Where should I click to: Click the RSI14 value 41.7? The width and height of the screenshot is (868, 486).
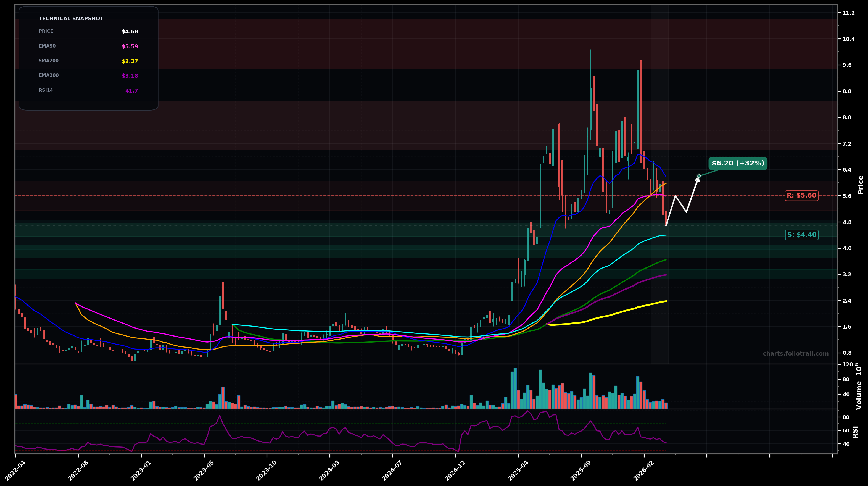coord(131,91)
